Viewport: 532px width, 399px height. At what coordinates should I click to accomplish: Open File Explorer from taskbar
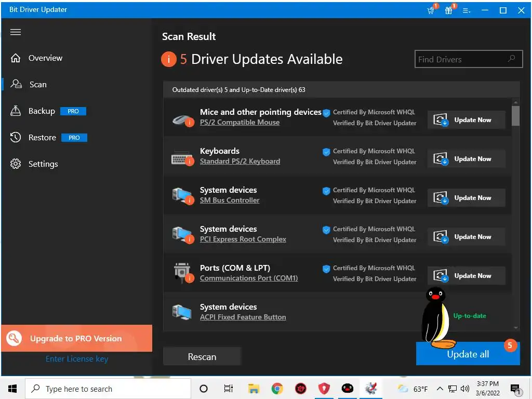254,389
